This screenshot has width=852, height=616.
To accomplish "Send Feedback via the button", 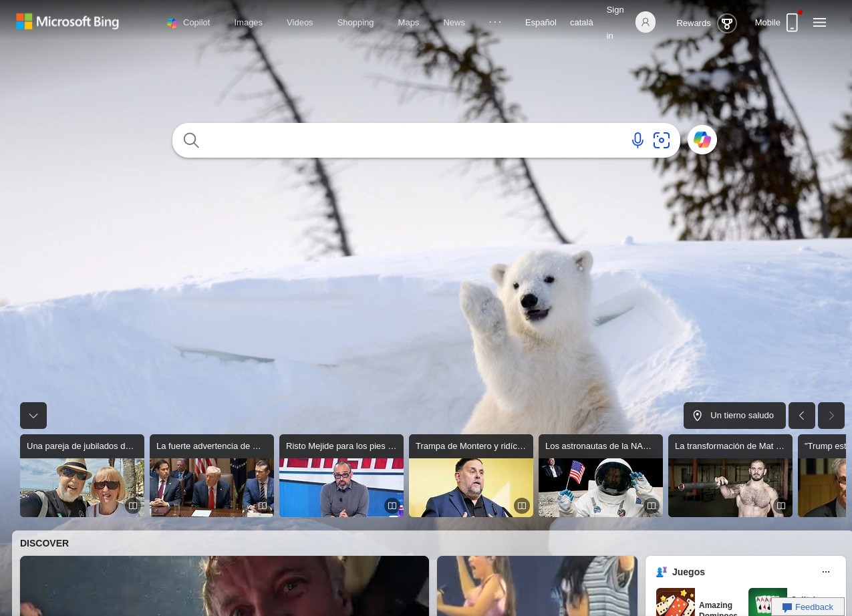I will [813, 607].
